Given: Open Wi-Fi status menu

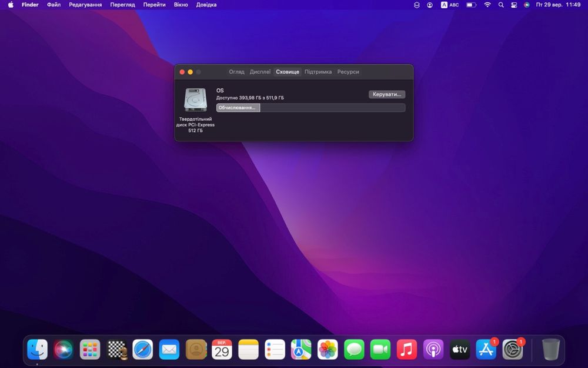Looking at the screenshot, I should pyautogui.click(x=487, y=5).
